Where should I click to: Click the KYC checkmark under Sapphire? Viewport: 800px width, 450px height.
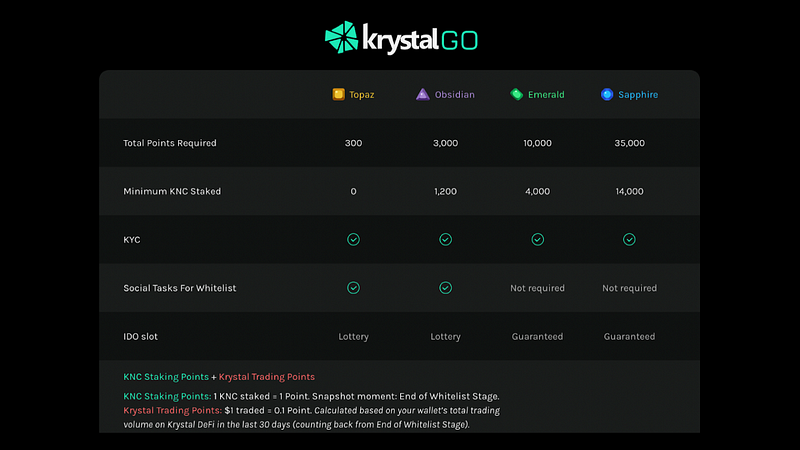(x=629, y=239)
